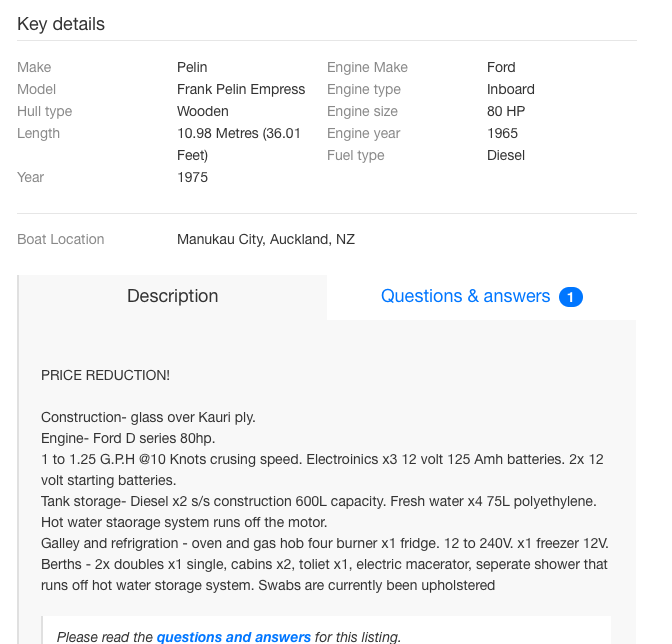This screenshot has width=672, height=644.
Task: Click the year value 1975
Action: tap(192, 178)
